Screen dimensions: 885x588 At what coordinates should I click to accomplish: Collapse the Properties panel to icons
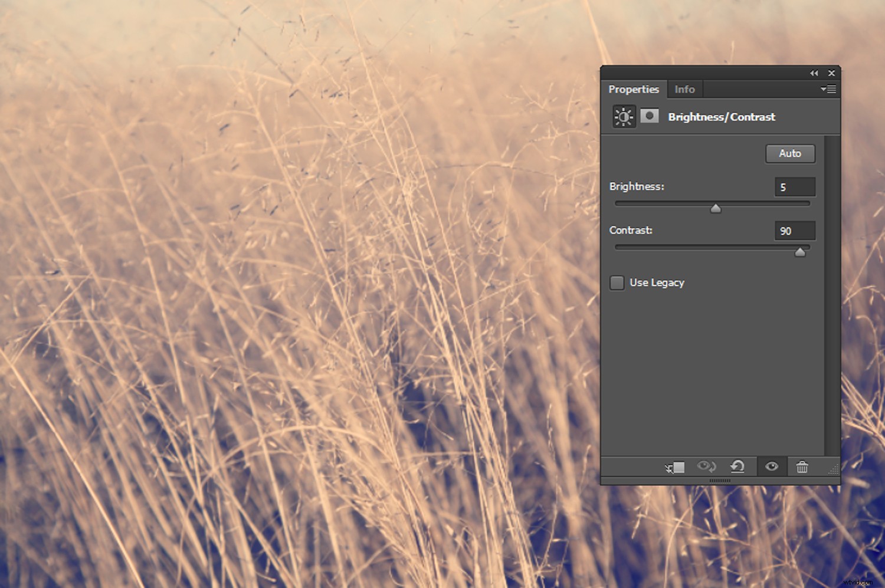coord(815,73)
